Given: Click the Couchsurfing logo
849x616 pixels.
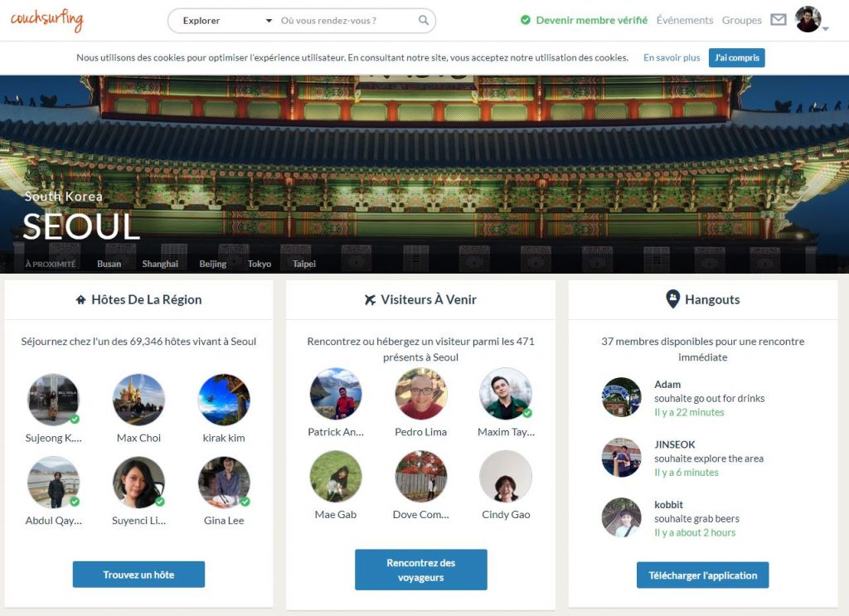Looking at the screenshot, I should pyautogui.click(x=46, y=20).
